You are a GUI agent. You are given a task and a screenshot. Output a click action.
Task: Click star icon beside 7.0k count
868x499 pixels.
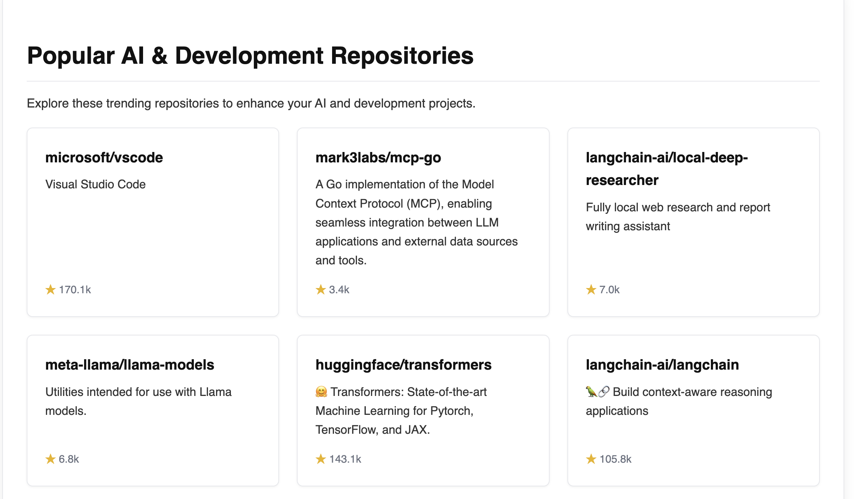591,290
